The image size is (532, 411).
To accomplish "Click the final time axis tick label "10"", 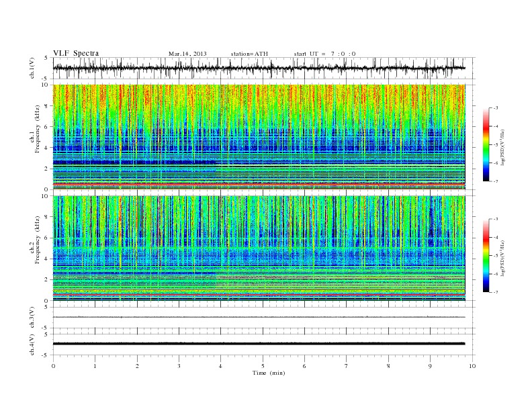I will [472, 366].
